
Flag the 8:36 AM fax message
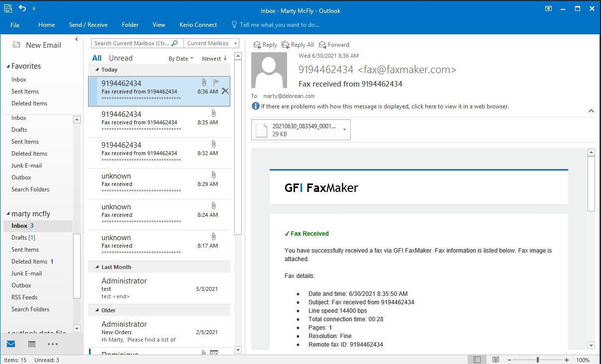coord(216,83)
